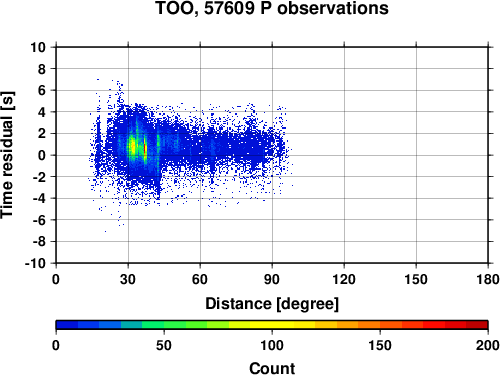The height and width of the screenshot is (375, 500).
Task: Click the colorbar tick label 200
Action: [488, 345]
